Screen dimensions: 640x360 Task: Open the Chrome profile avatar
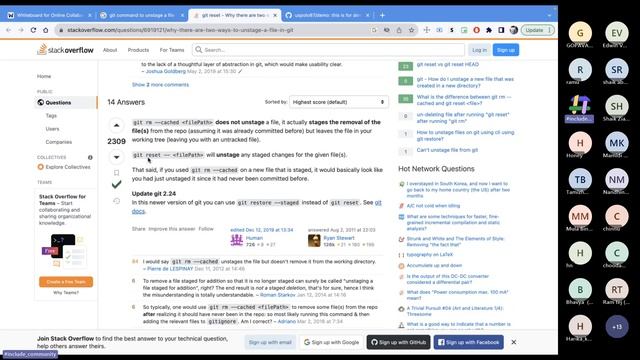tap(514, 30)
